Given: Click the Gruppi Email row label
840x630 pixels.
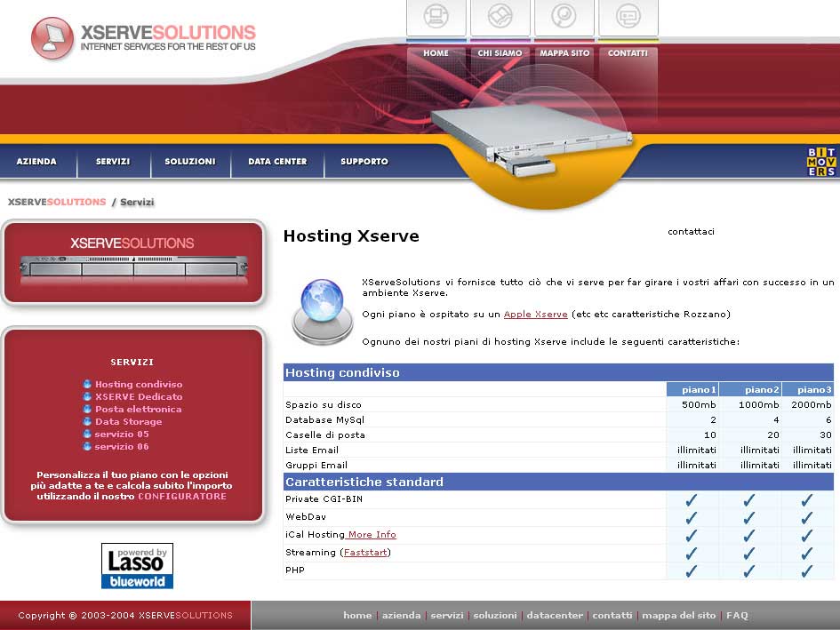Looking at the screenshot, I should tap(316, 465).
